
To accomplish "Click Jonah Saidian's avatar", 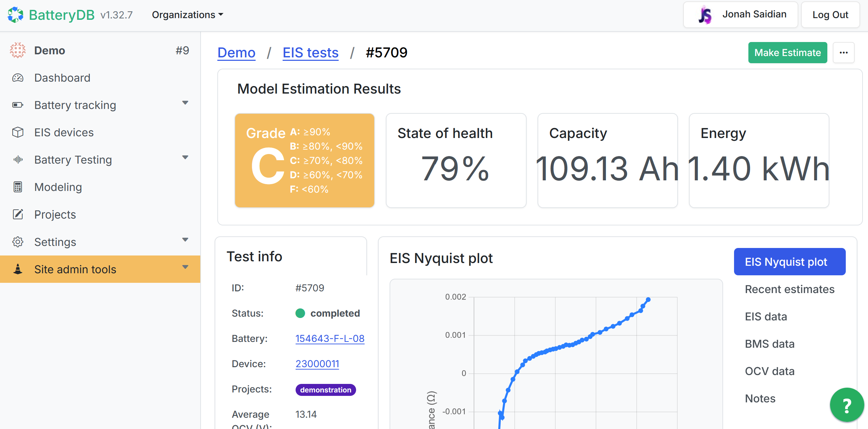I will coord(705,14).
